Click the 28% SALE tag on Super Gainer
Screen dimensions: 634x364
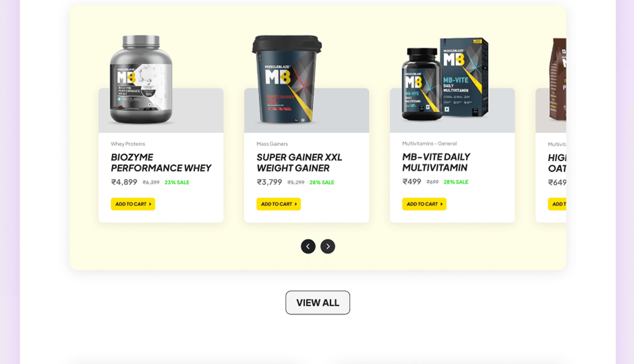click(x=322, y=182)
